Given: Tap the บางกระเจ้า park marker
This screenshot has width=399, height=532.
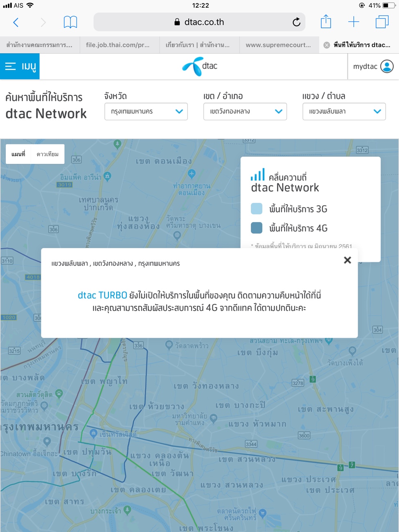Looking at the screenshot, I should (127, 510).
